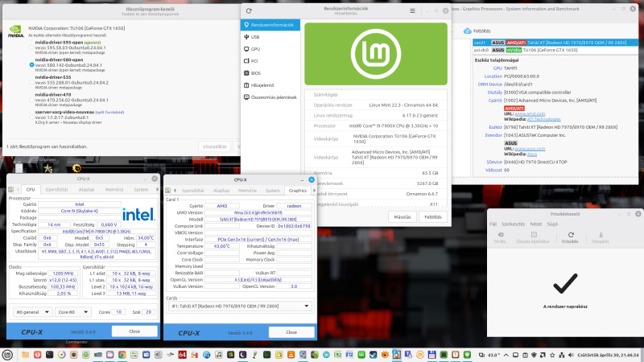Click Feltöltés button beside Másolás
This screenshot has height=362, width=644.
click(433, 217)
